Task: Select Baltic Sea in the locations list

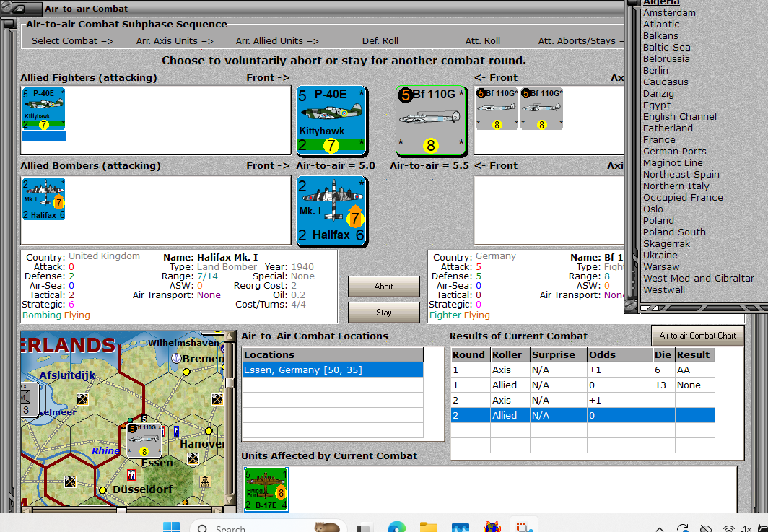Action: 667,48
